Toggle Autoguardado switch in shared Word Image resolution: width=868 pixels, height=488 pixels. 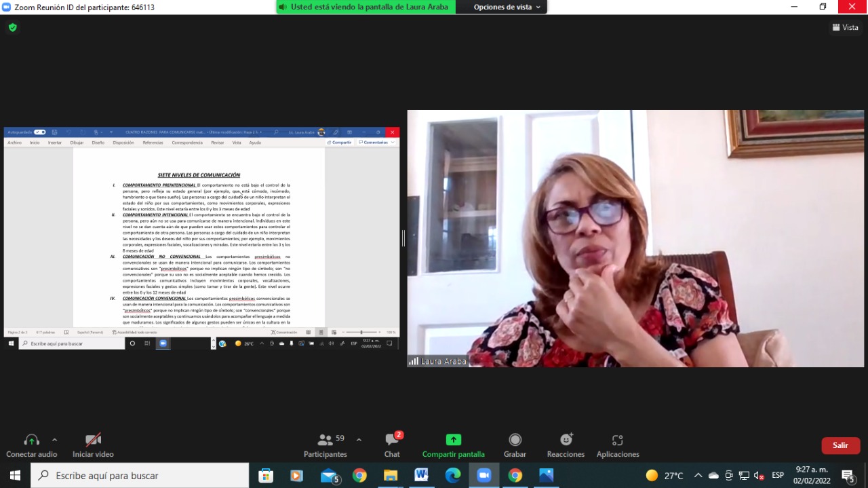tap(39, 132)
